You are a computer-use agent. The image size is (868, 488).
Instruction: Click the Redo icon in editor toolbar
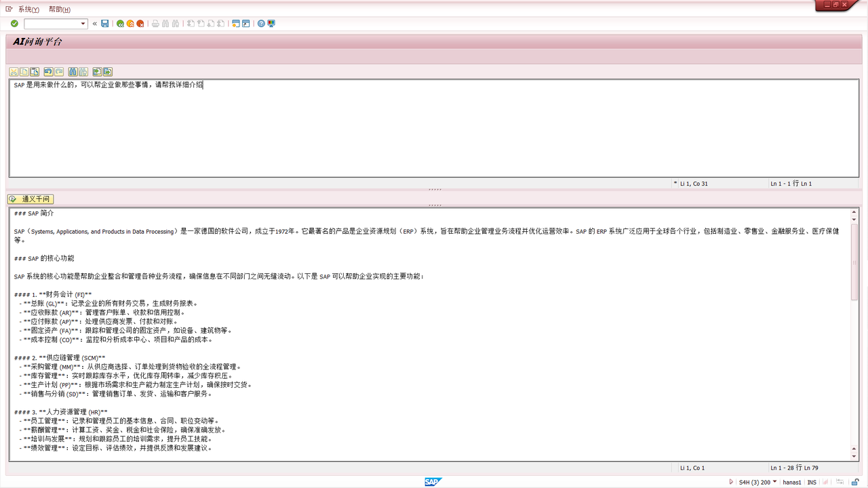(x=59, y=72)
